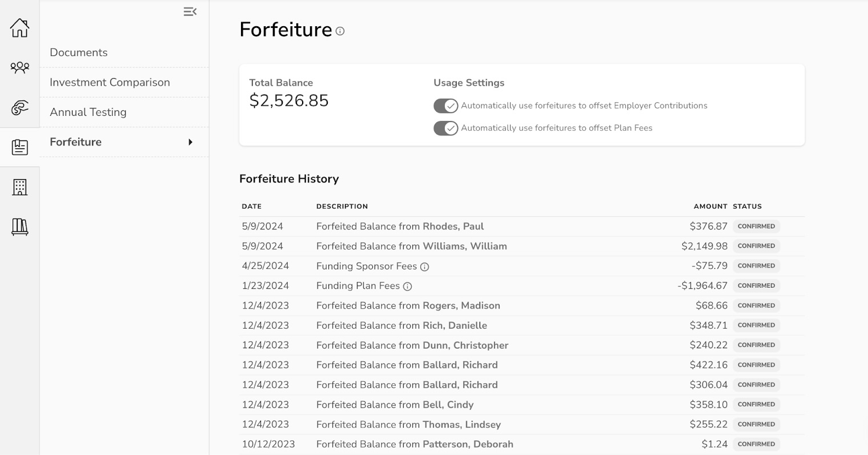This screenshot has height=455, width=868.
Task: Collapse the side menu panel
Action: tap(190, 11)
